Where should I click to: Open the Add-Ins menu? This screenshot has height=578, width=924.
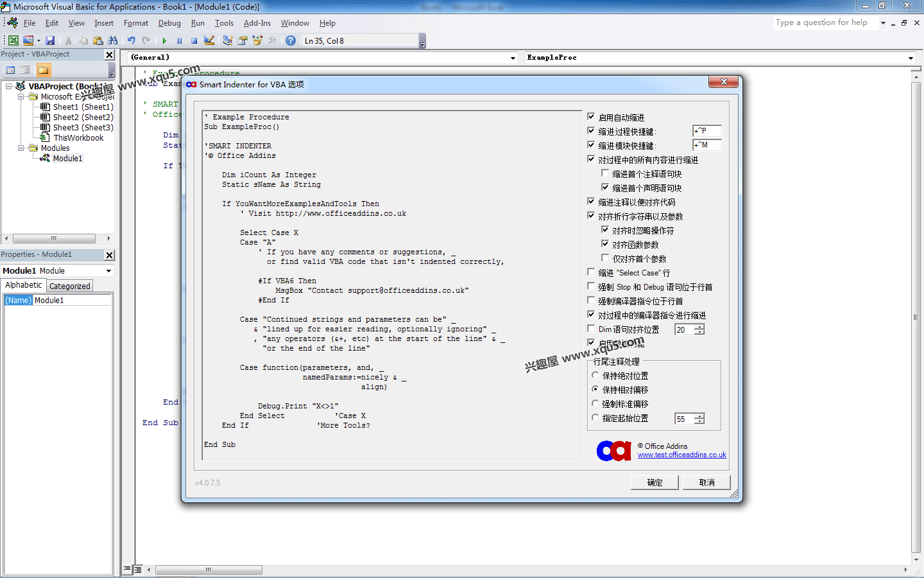pos(257,23)
